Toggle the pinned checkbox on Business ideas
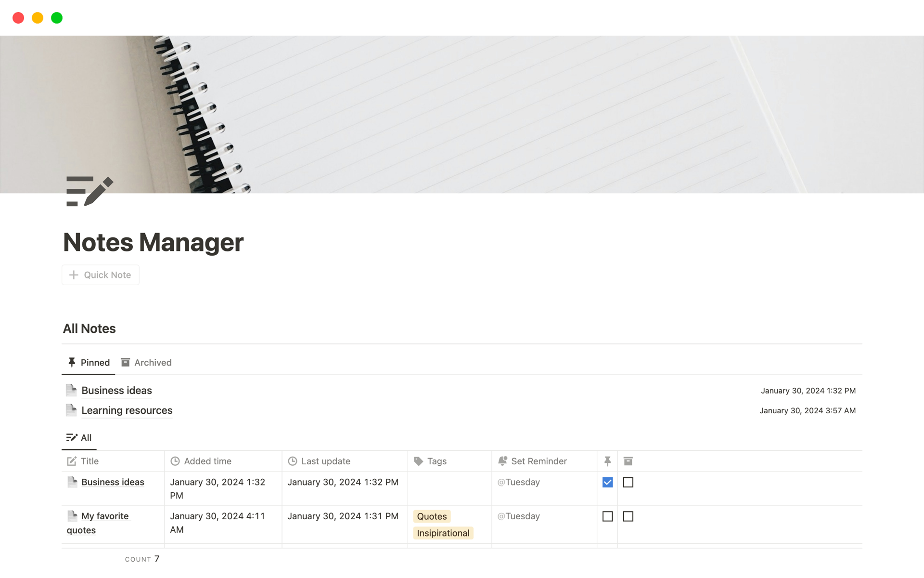 coord(607,482)
